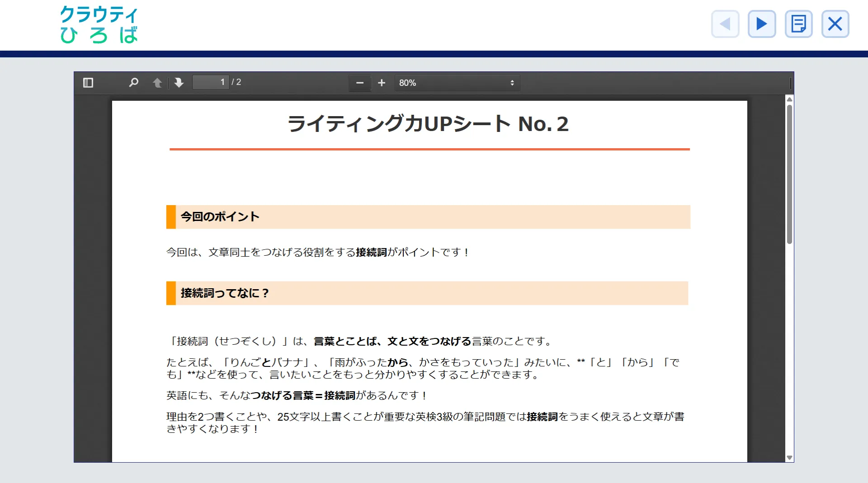Click the back arrow navigation button
The height and width of the screenshot is (483, 868).
tap(725, 24)
